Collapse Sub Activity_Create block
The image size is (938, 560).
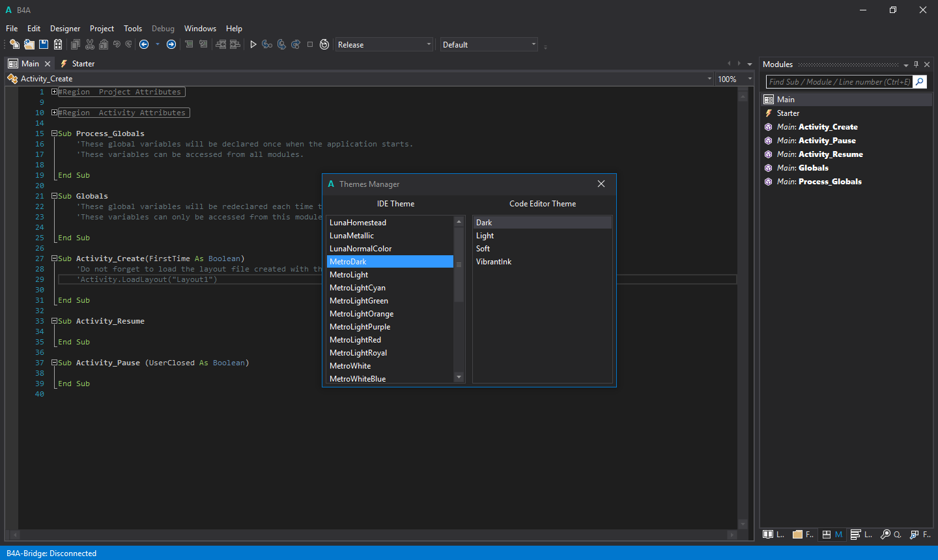coord(54,259)
